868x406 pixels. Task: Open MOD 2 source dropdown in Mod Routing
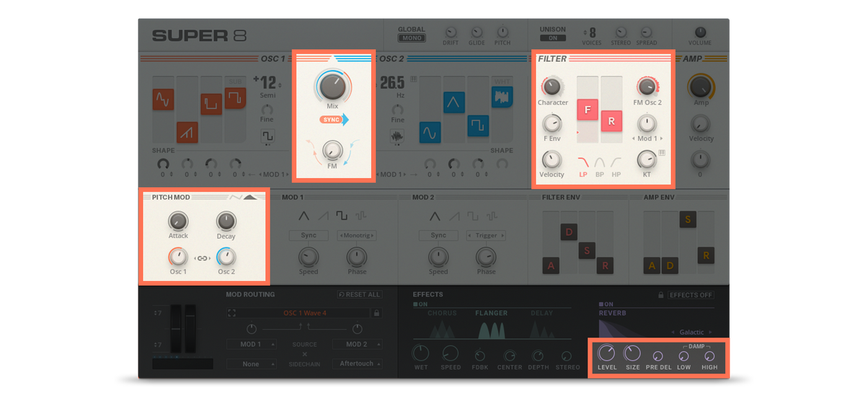[x=357, y=344]
